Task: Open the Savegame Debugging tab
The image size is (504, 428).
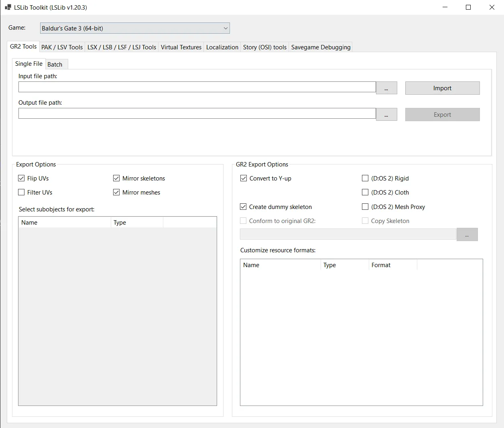Action: (321, 47)
